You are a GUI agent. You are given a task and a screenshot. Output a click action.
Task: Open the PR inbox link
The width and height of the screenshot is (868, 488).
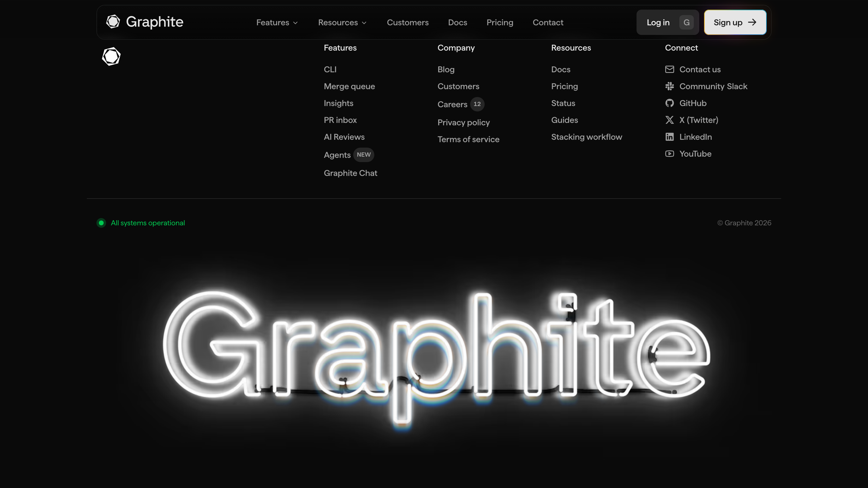340,120
